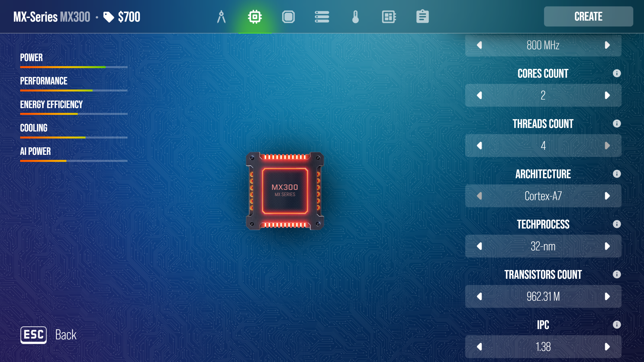Open the stacked bars memory tab icon

pos(322,17)
